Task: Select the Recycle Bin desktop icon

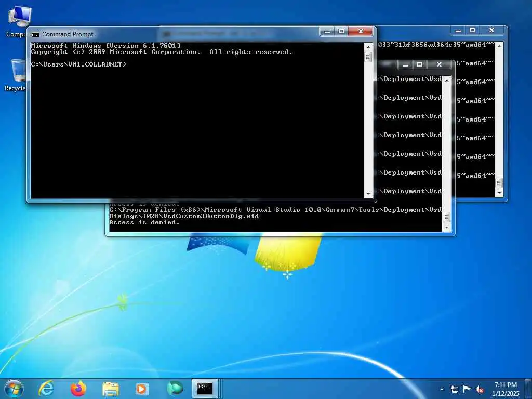Action: pos(16,75)
